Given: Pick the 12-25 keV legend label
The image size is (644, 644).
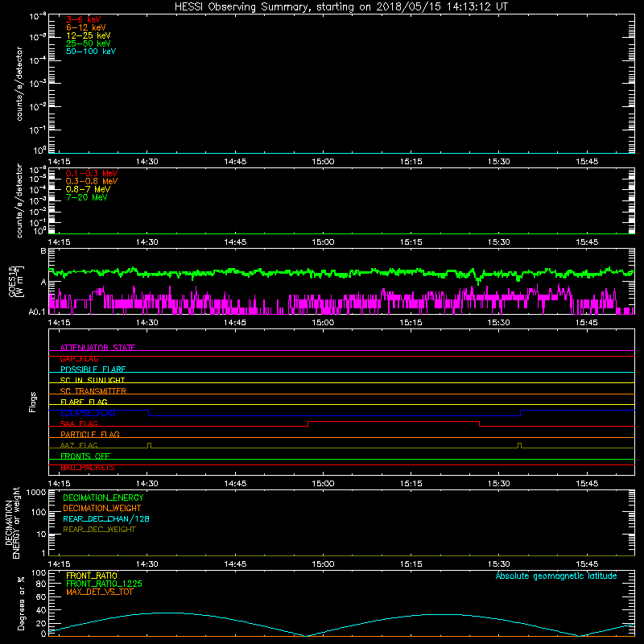Looking at the screenshot, I should [x=89, y=35].
